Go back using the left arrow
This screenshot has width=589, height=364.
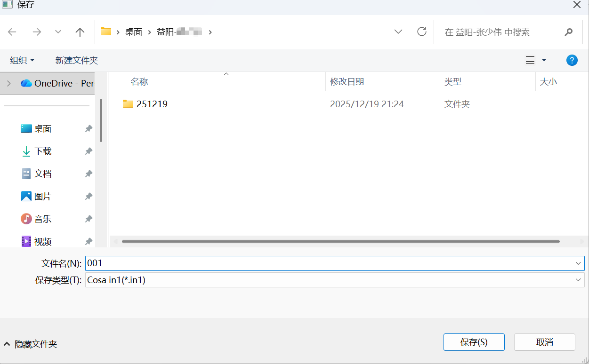click(12, 32)
